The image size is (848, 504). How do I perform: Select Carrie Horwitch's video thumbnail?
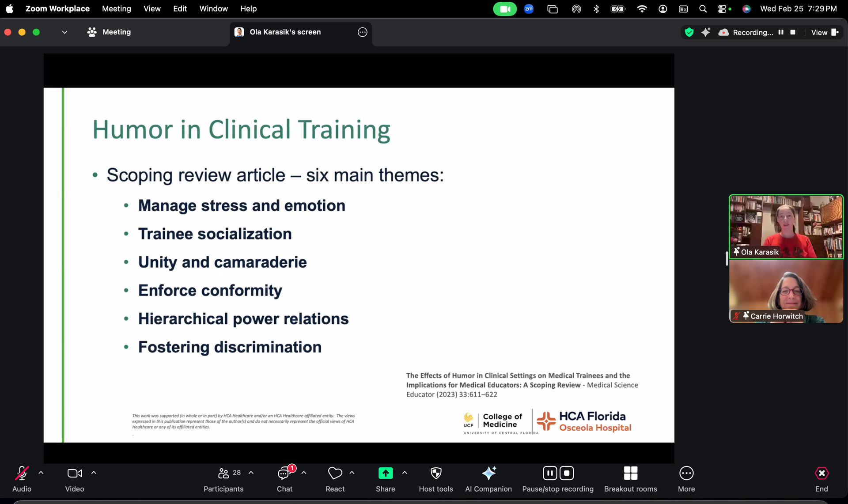click(x=786, y=291)
